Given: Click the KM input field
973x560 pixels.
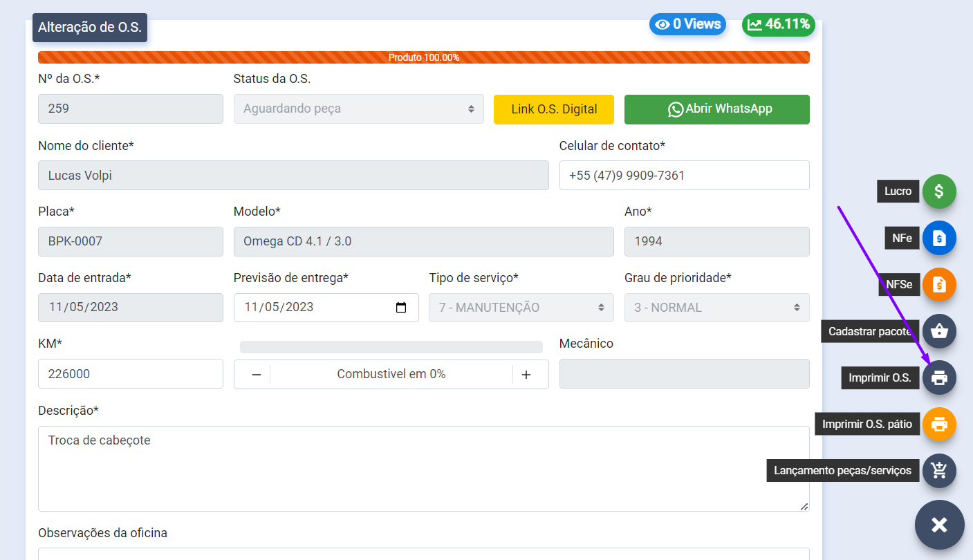Looking at the screenshot, I should click(x=131, y=374).
